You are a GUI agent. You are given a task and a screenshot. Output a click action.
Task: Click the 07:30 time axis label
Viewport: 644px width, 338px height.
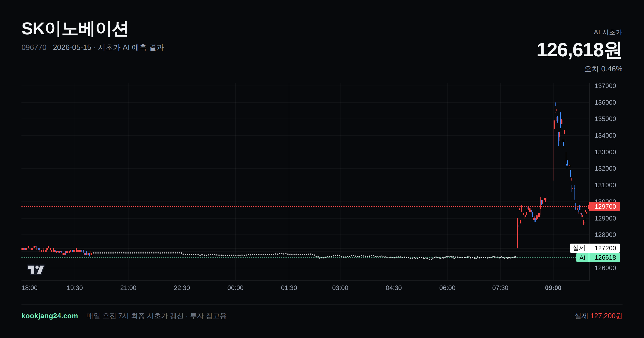[x=500, y=288]
